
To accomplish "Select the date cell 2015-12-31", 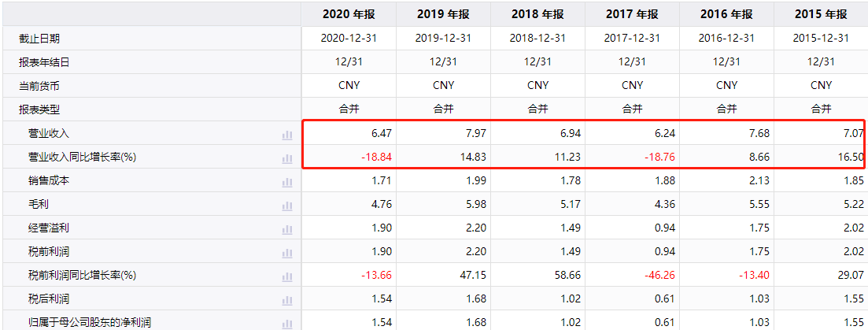I will [x=821, y=39].
